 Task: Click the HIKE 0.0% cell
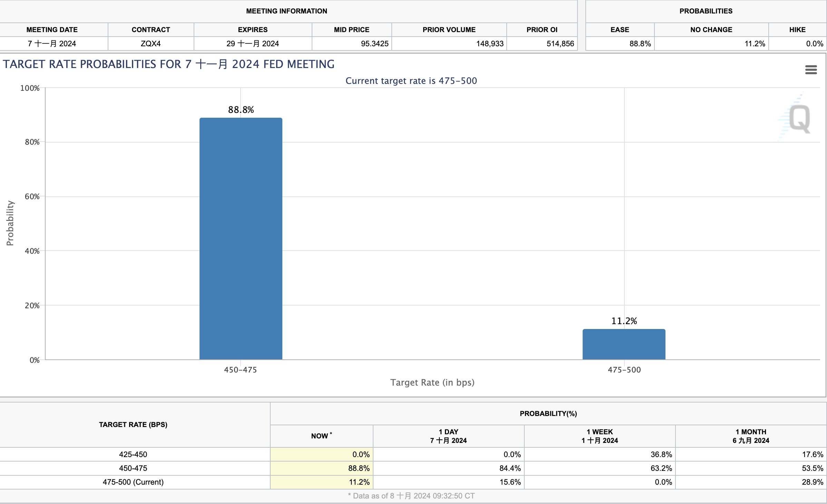[x=814, y=44]
